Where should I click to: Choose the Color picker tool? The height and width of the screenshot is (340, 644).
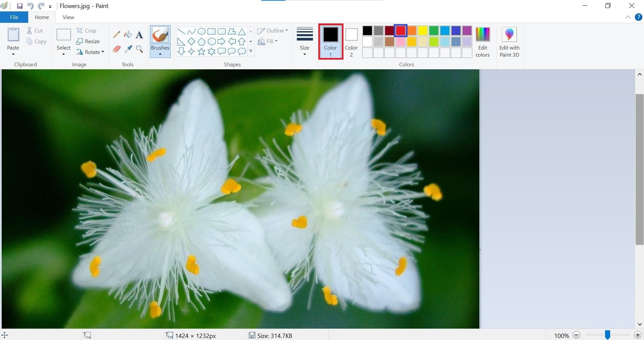point(128,49)
